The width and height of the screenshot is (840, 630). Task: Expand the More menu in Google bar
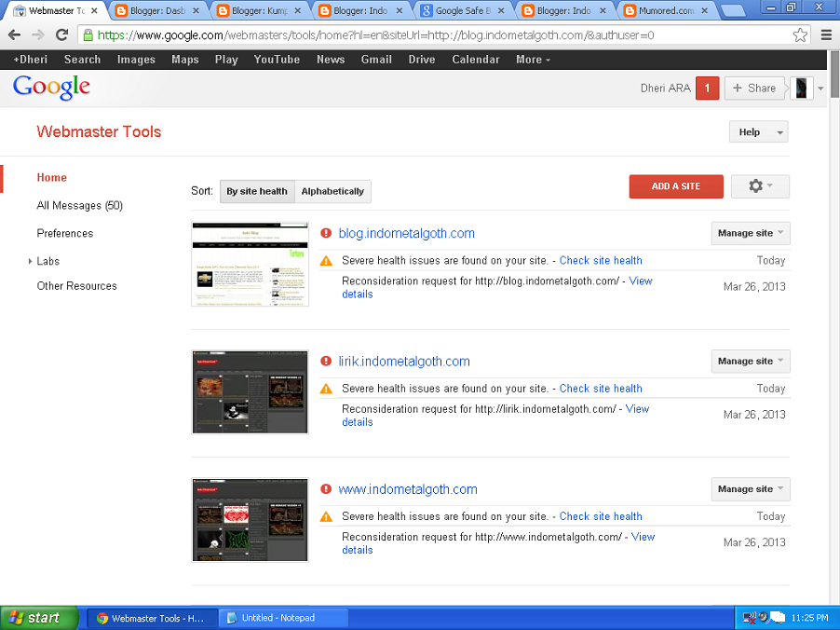[x=533, y=60]
